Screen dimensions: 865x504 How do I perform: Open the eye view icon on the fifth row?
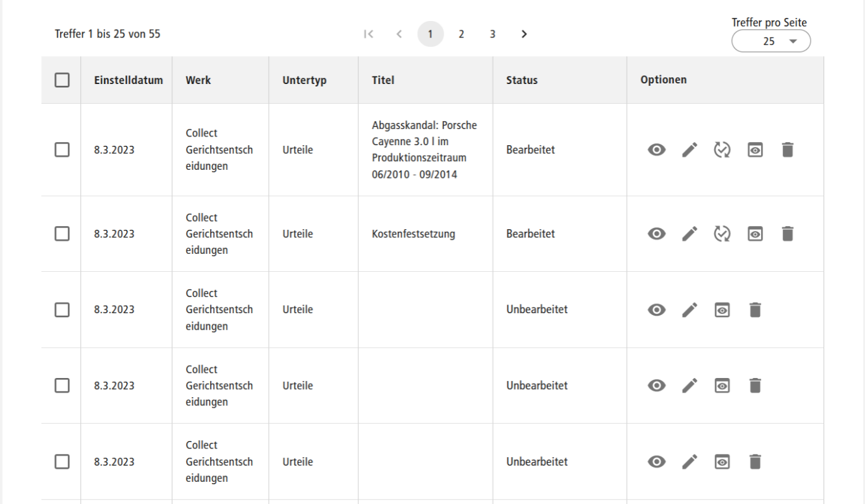657,461
